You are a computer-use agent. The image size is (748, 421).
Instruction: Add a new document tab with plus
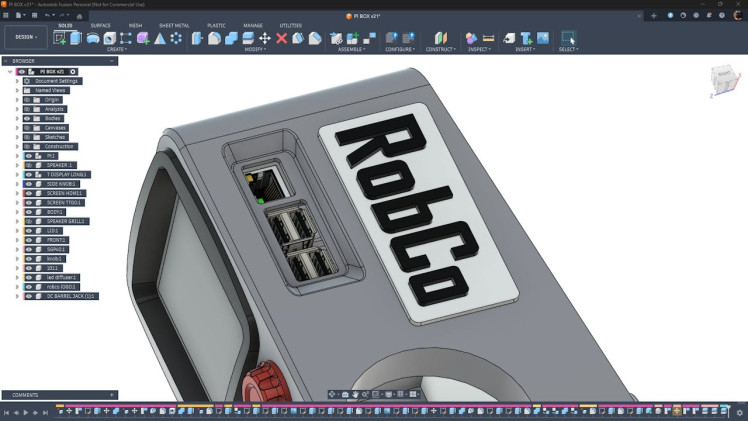[x=654, y=16]
